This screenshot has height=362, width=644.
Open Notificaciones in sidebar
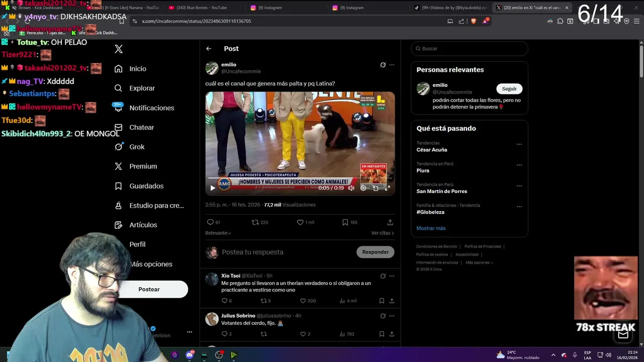coord(143,108)
